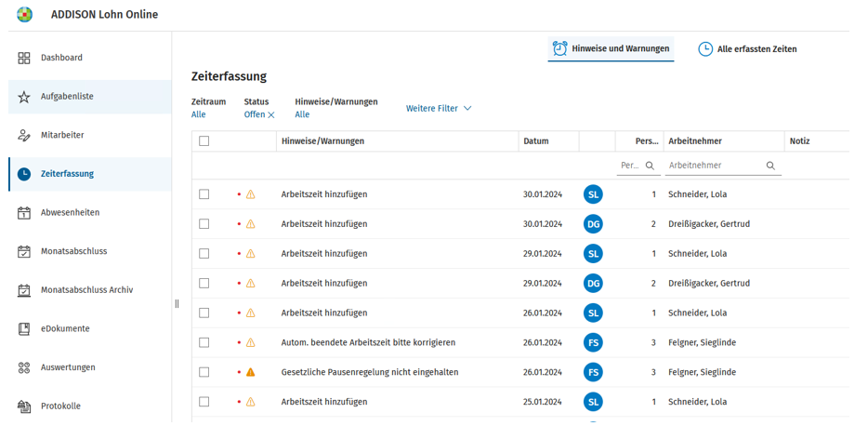Viewport: 868px width, 426px height.
Task: Switch to Alle erfassten Zeiten tab
Action: coord(747,49)
